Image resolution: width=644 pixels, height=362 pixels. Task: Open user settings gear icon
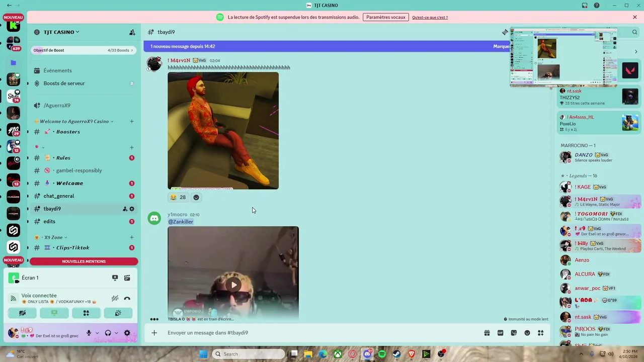coord(127,333)
